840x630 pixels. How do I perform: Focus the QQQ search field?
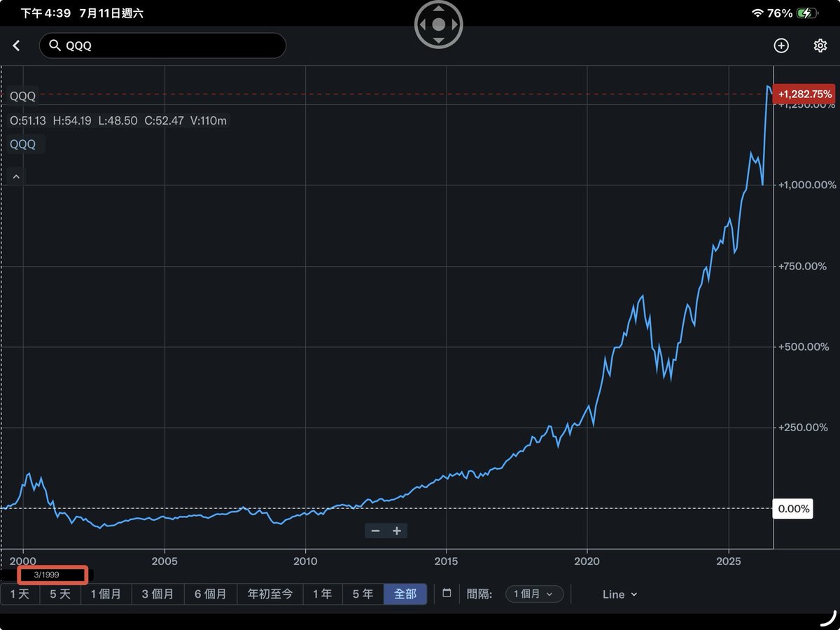click(x=162, y=45)
